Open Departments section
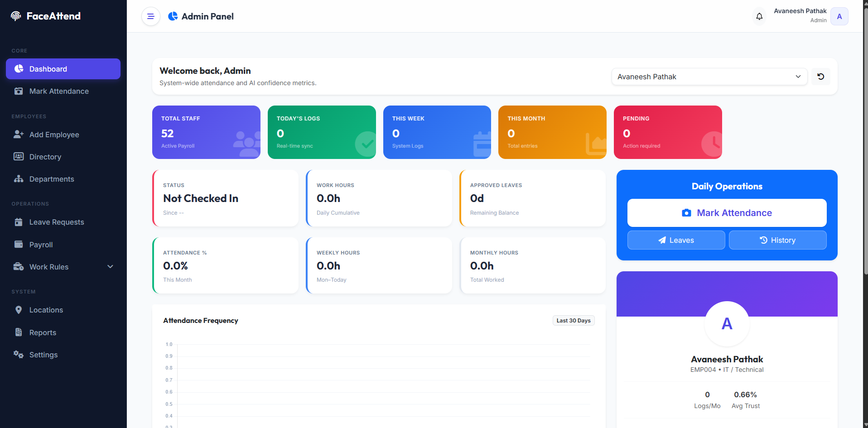 [x=63, y=179]
